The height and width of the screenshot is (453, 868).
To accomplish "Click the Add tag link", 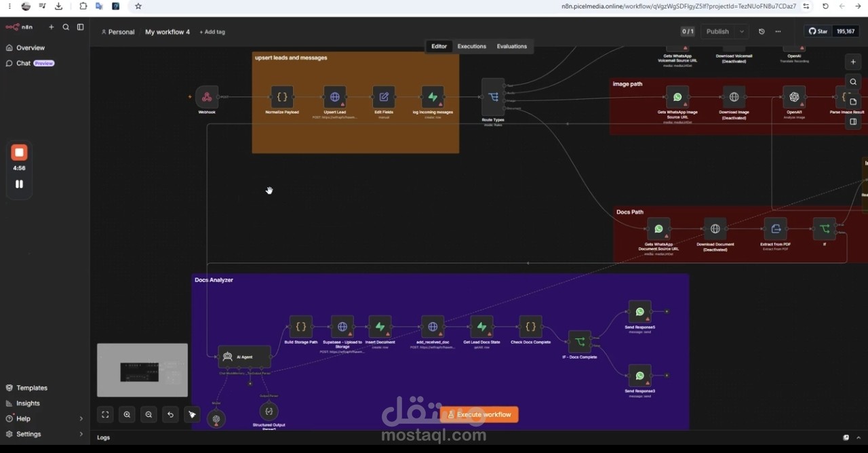I will coord(212,32).
